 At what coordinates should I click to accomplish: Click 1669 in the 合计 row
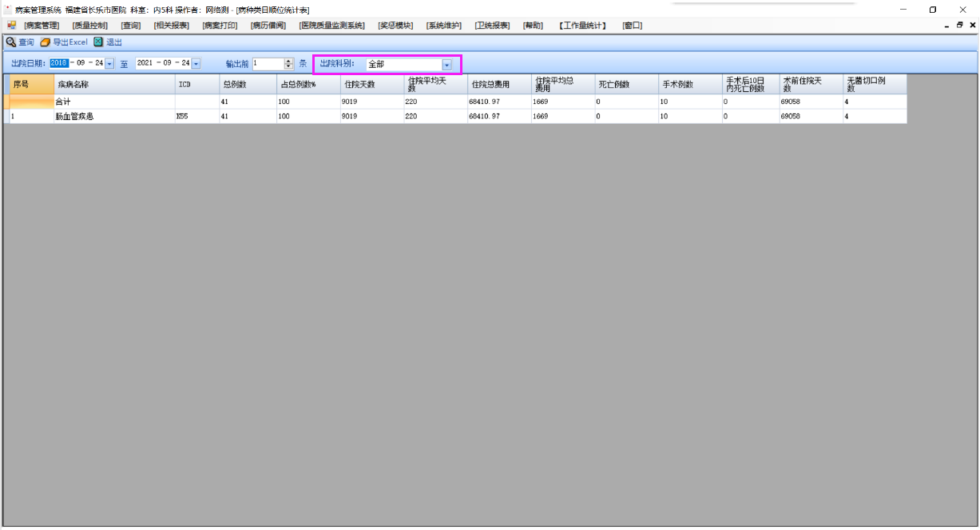point(564,102)
